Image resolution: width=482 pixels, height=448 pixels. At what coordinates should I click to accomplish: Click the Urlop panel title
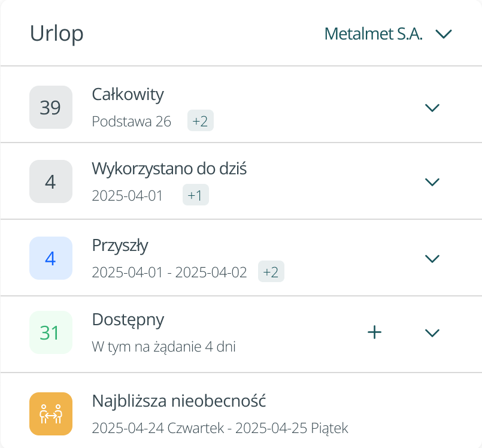56,34
